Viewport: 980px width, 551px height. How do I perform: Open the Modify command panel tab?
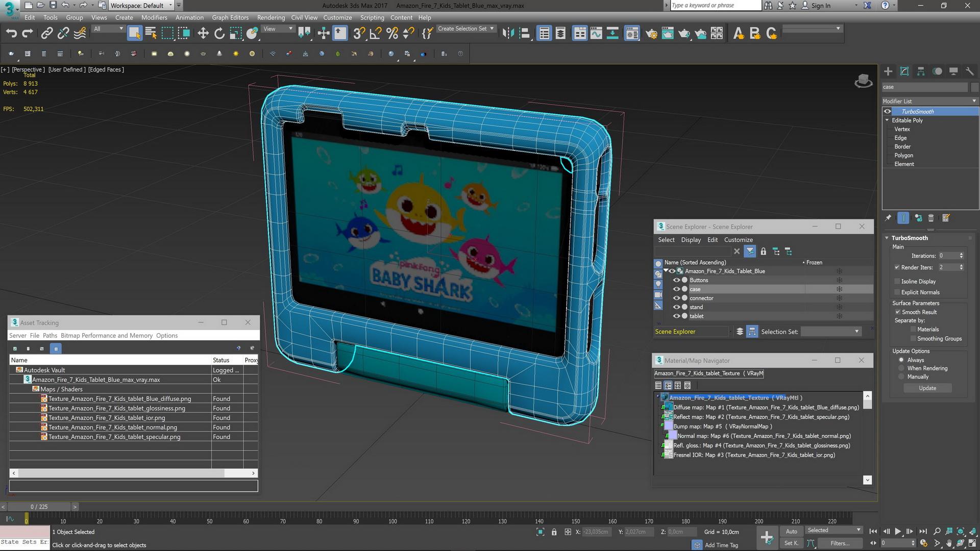point(904,71)
